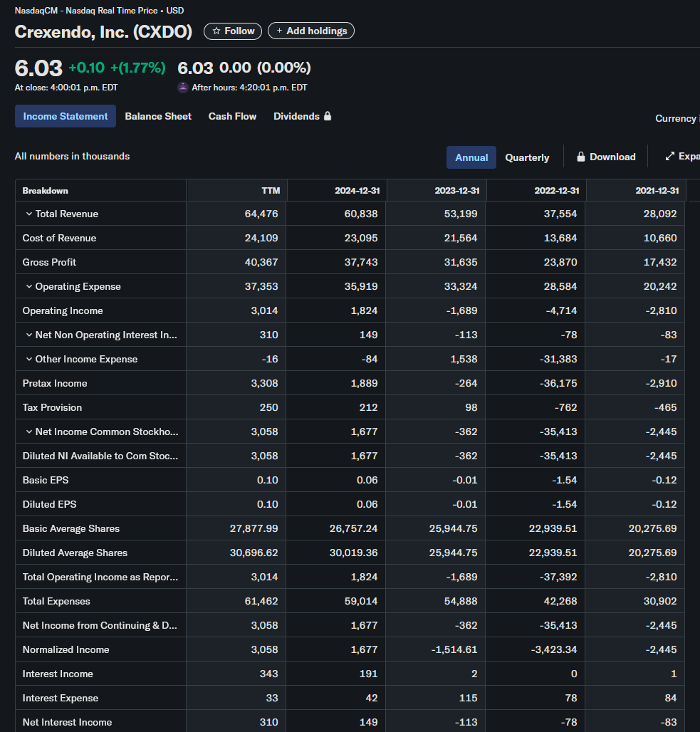Click the lock icon on Download
The image size is (700, 732).
(581, 157)
